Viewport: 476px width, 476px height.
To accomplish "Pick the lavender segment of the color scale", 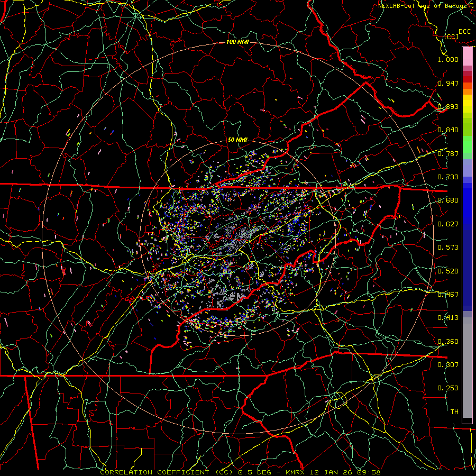I will click(x=467, y=168).
